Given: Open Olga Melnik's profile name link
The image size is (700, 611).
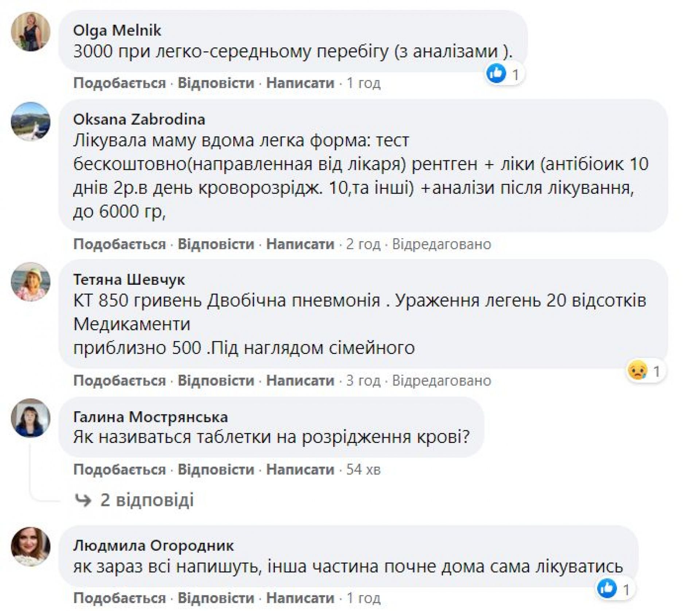Looking at the screenshot, I should [x=117, y=30].
